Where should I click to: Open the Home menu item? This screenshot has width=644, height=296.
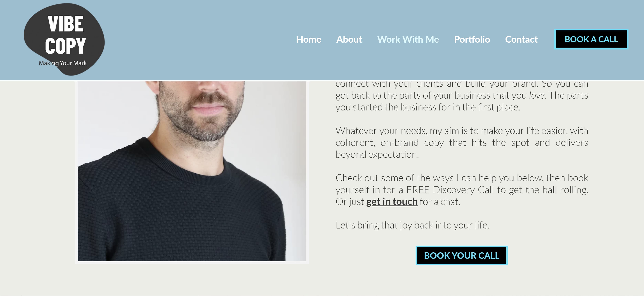coord(309,40)
